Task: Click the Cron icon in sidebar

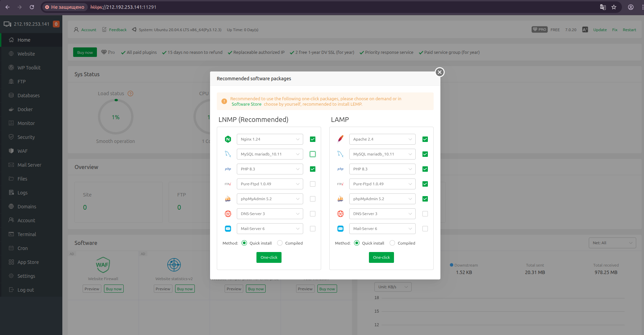Action: pyautogui.click(x=11, y=248)
